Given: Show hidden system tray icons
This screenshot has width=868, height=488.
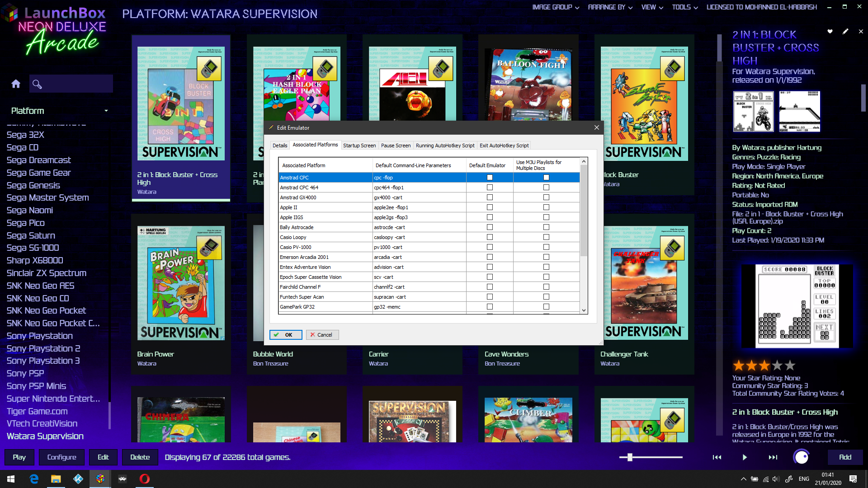Looking at the screenshot, I should point(743,479).
